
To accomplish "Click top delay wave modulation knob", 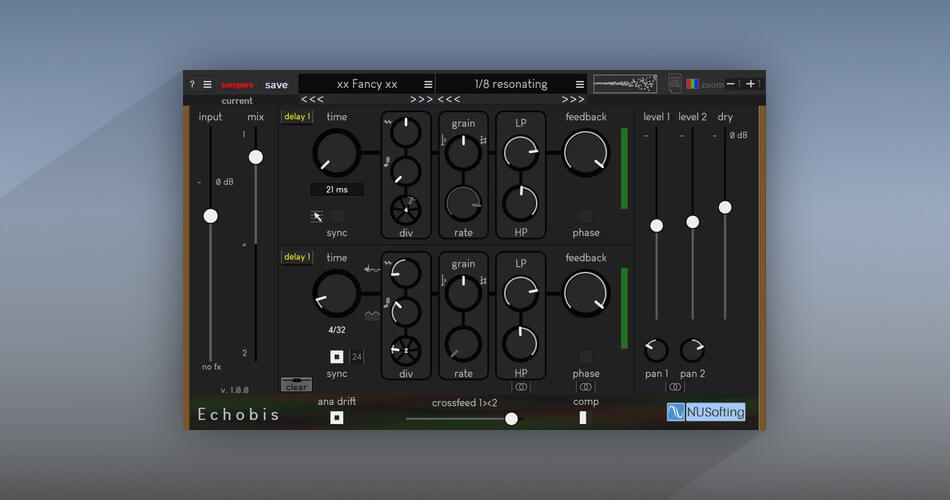I will (405, 132).
